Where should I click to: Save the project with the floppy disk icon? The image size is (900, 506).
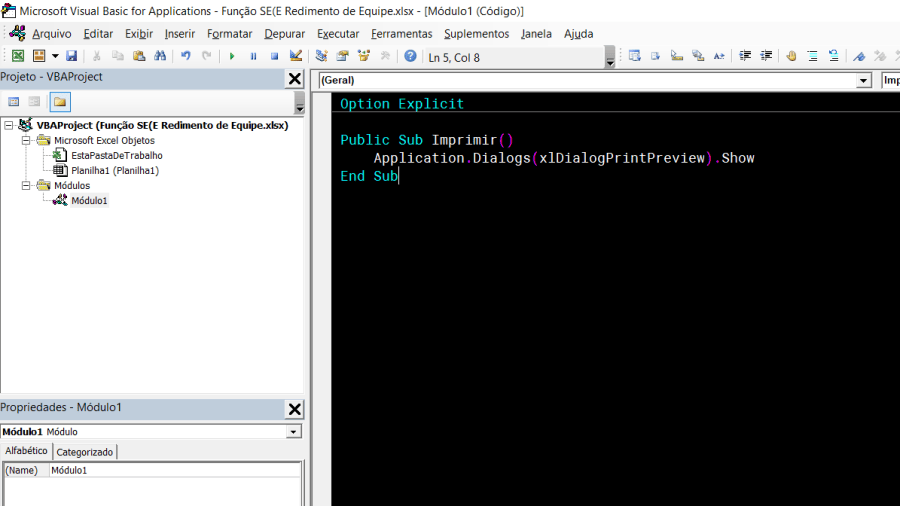pos(71,56)
